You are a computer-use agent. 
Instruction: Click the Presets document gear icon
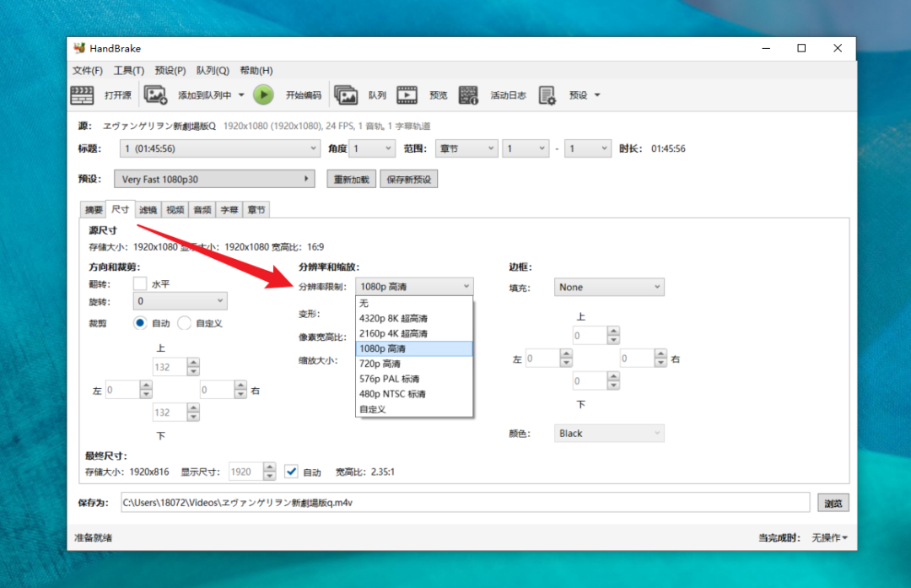pyautogui.click(x=547, y=95)
